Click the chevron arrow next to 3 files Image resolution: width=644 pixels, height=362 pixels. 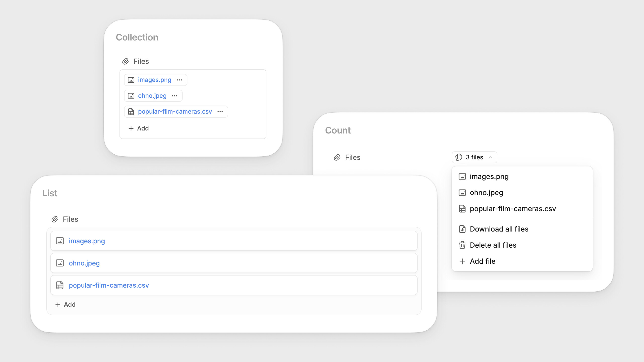click(x=490, y=157)
